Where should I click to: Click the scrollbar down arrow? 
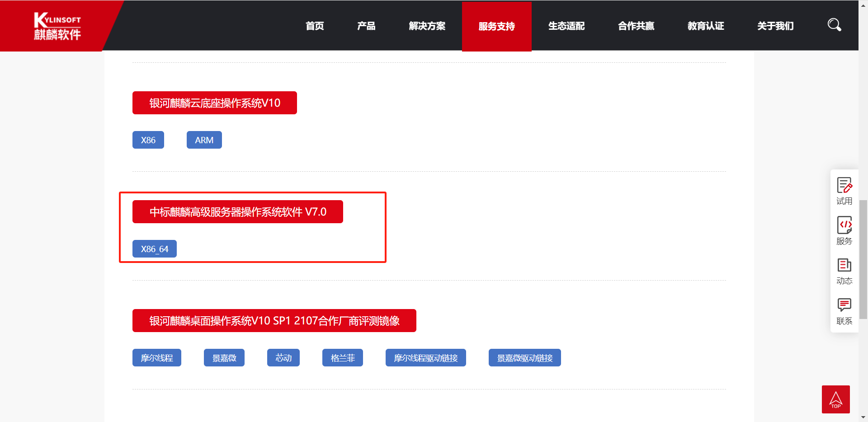coord(863,417)
